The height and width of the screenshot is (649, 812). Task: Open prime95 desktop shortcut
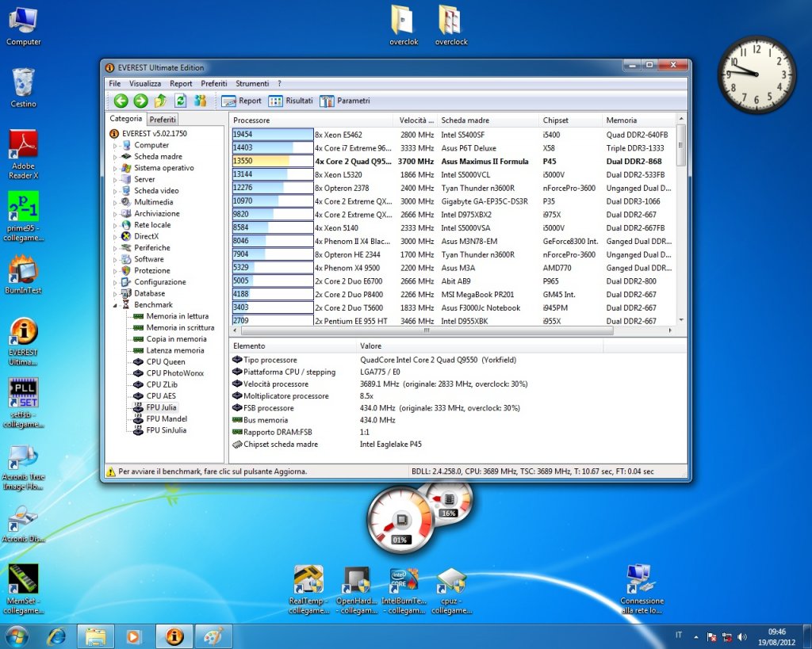click(23, 217)
